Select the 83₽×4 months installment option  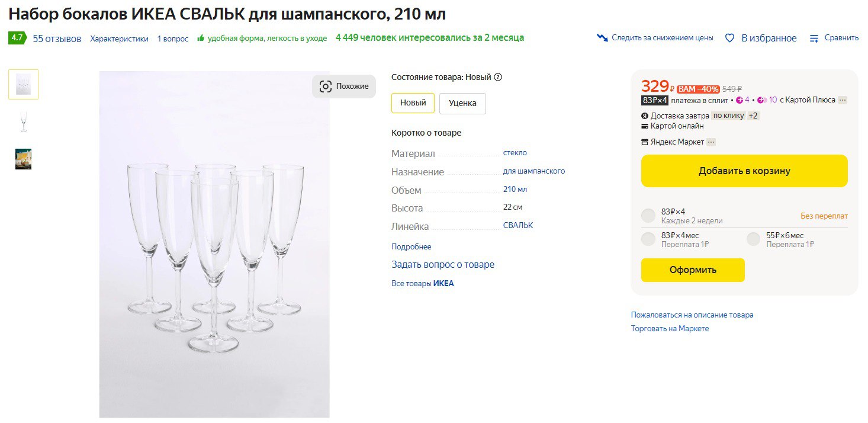click(x=648, y=239)
